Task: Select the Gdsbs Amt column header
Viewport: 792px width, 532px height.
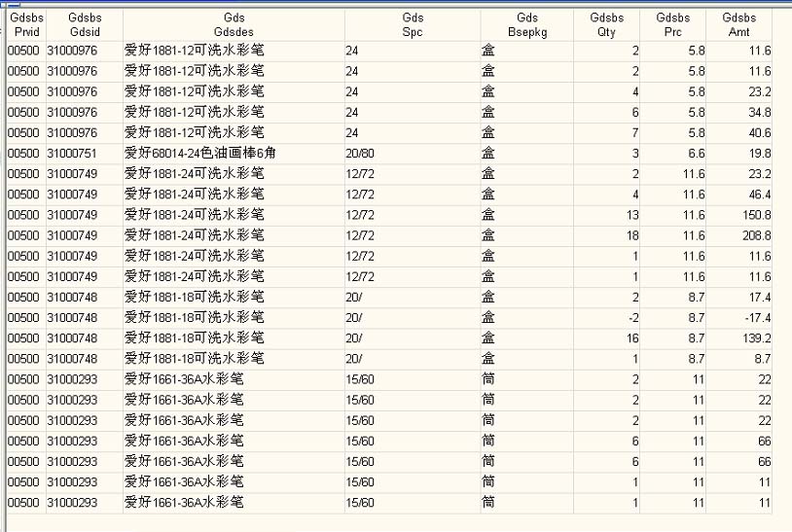Action: pyautogui.click(x=738, y=24)
